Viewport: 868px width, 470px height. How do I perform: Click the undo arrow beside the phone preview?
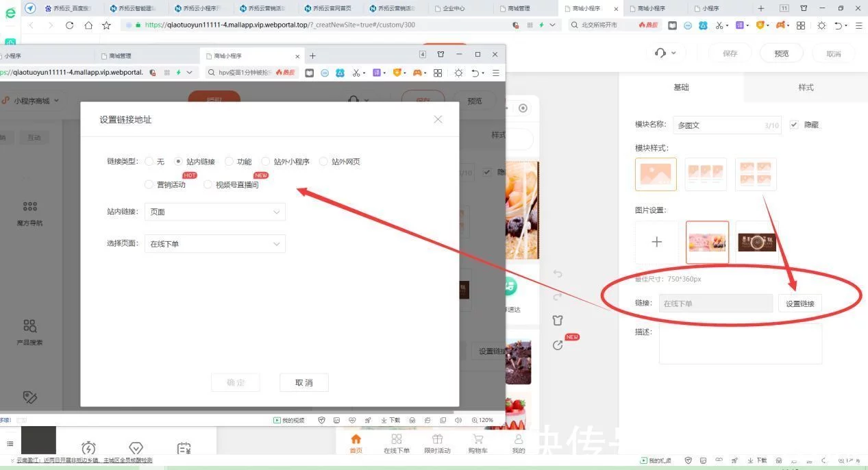pyautogui.click(x=558, y=274)
